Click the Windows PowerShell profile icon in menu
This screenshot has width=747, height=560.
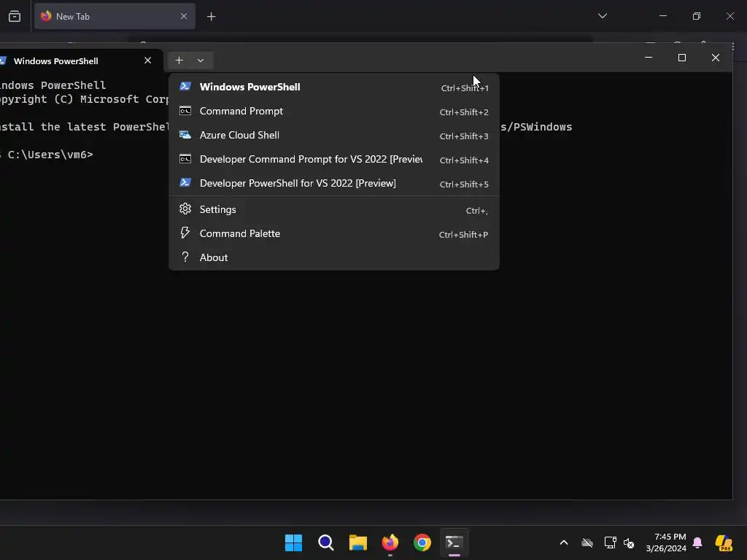pos(185,86)
